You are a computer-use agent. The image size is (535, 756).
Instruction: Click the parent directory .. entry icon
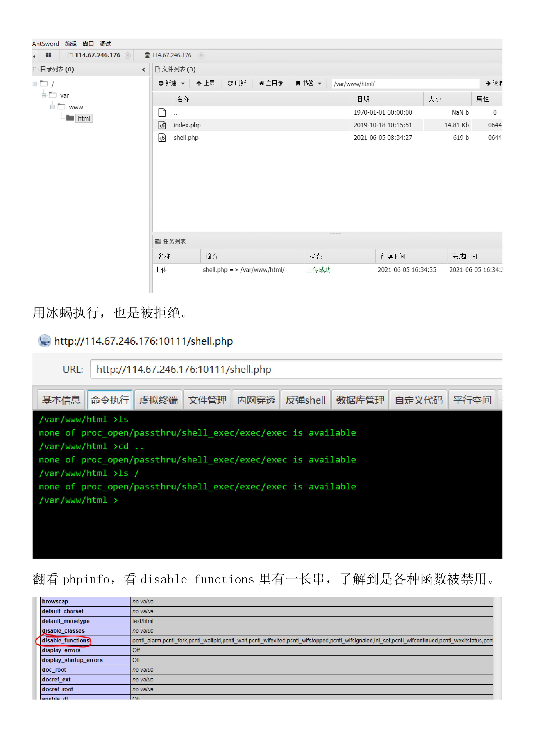pos(162,113)
